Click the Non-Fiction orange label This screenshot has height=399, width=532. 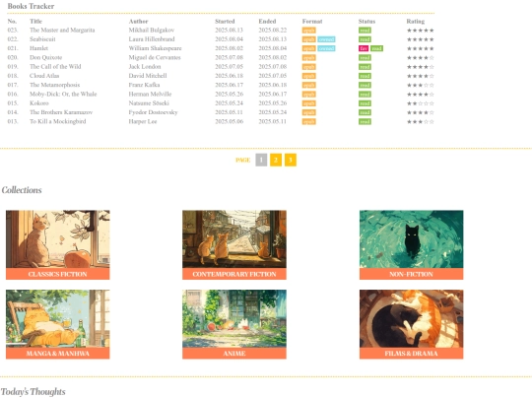point(411,274)
